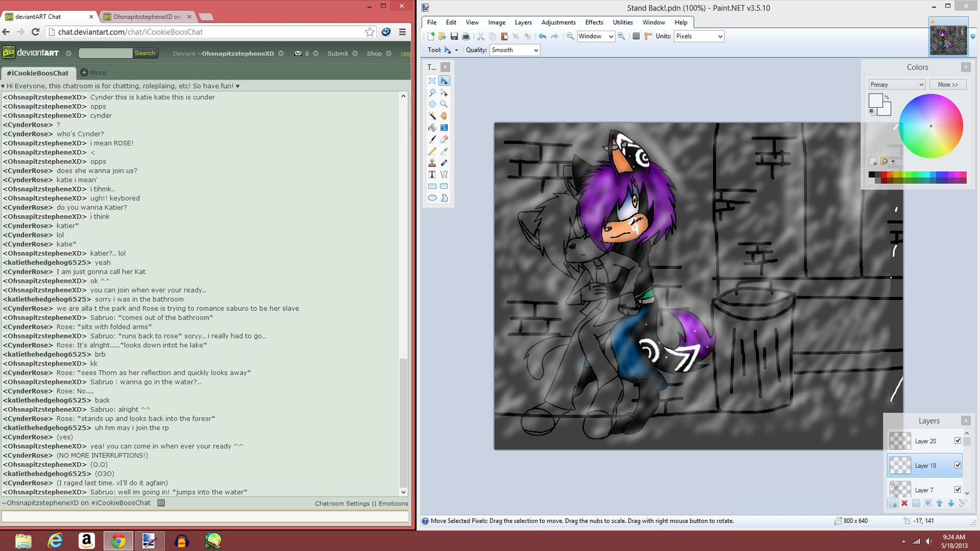Screen dimensions: 980x551
Task: Click the New image toolbar icon
Action: (x=431, y=36)
